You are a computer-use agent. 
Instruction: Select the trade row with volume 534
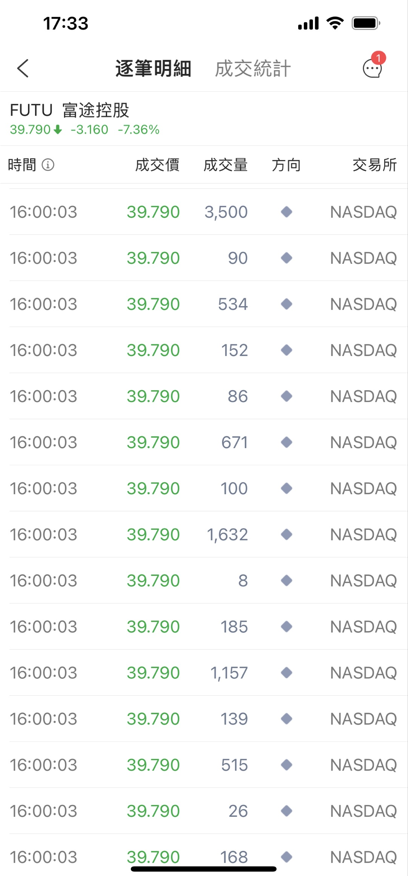[x=204, y=304]
